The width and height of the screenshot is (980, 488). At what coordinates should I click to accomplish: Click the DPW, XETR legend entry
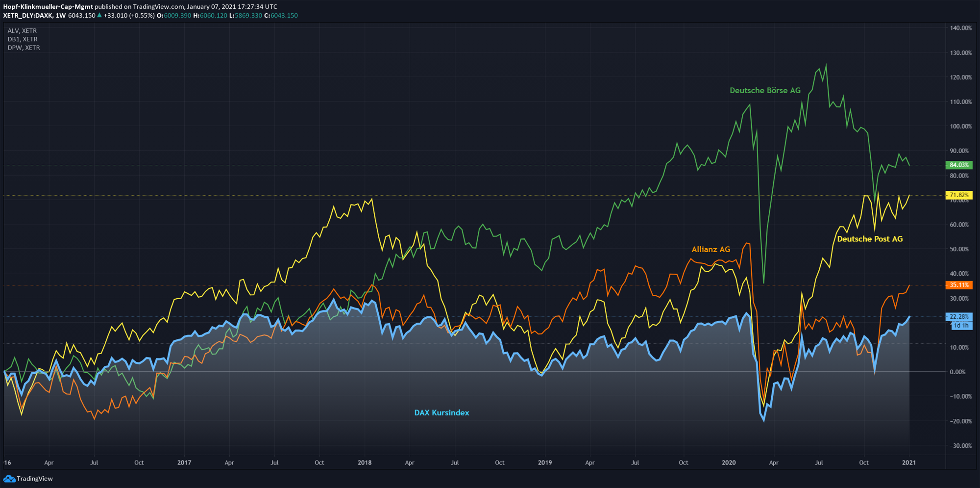24,48
